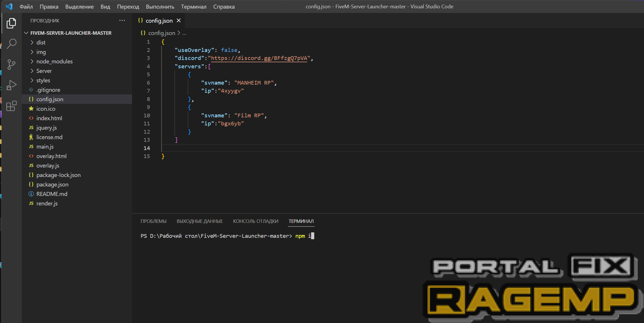This screenshot has width=644, height=323.
Task: Click the terminal input after npm i
Action: click(x=313, y=236)
